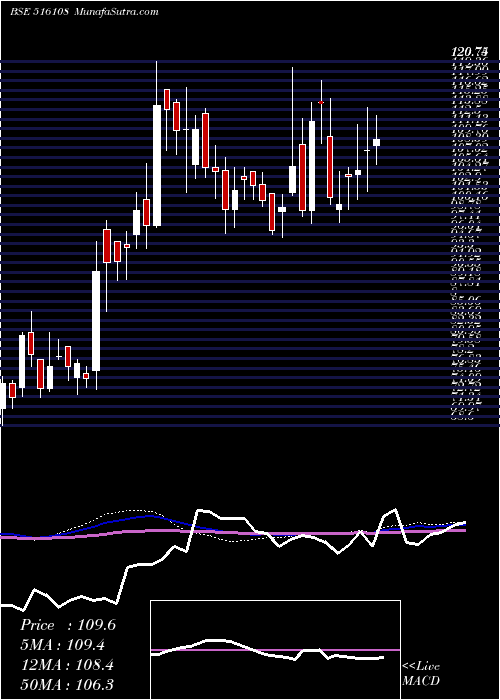Click the '12MA : 108.4' value

click(x=67, y=665)
